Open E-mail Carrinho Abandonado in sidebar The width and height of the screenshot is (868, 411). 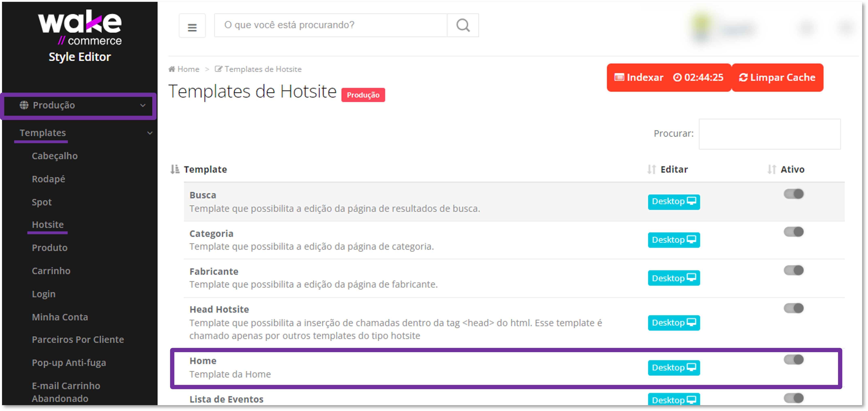point(66,392)
